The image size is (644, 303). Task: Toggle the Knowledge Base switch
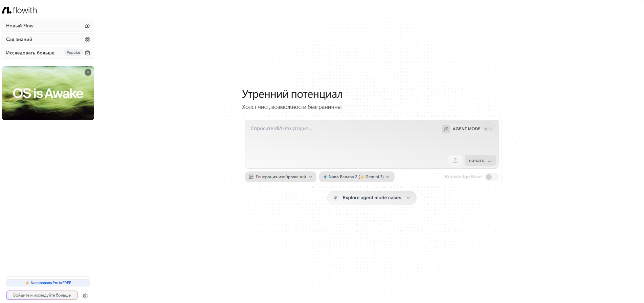[x=492, y=177]
